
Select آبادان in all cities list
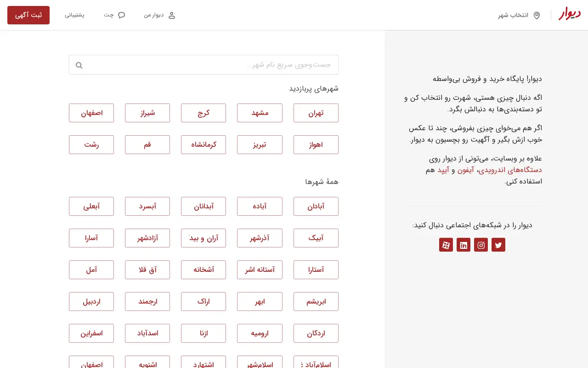[x=316, y=206]
